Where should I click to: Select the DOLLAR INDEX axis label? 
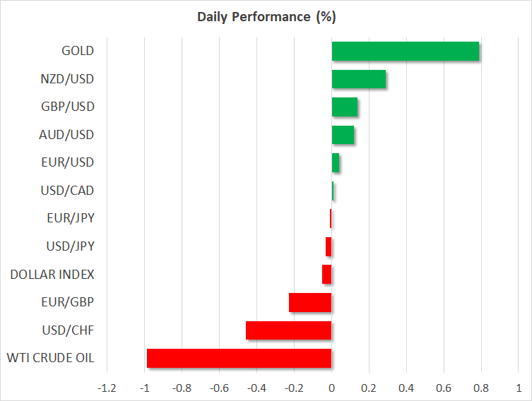pyautogui.click(x=52, y=274)
